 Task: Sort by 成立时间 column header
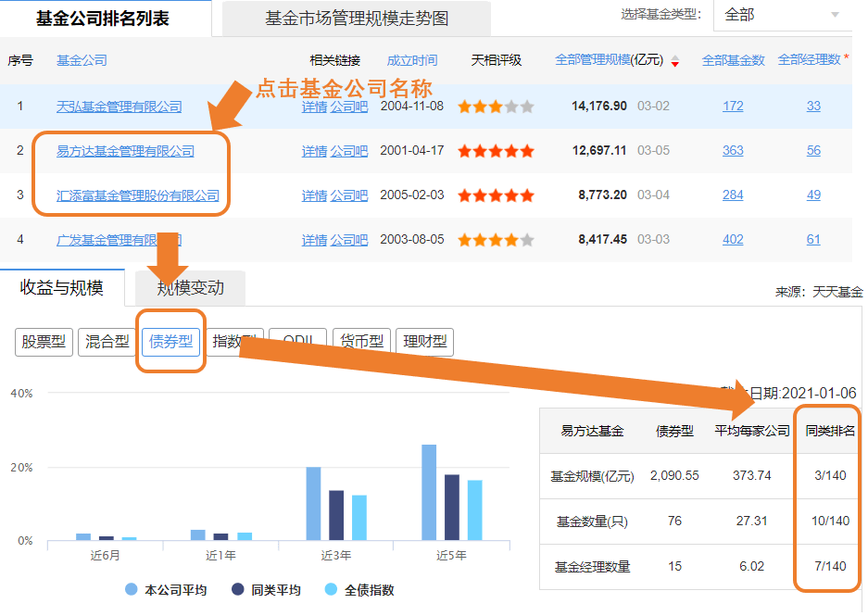412,60
